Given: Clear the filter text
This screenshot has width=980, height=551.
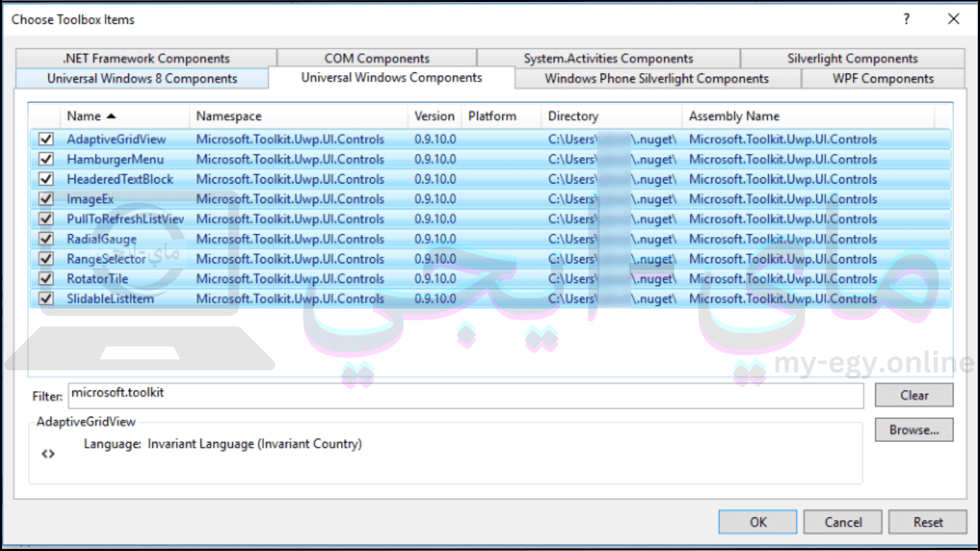Looking at the screenshot, I should point(914,395).
